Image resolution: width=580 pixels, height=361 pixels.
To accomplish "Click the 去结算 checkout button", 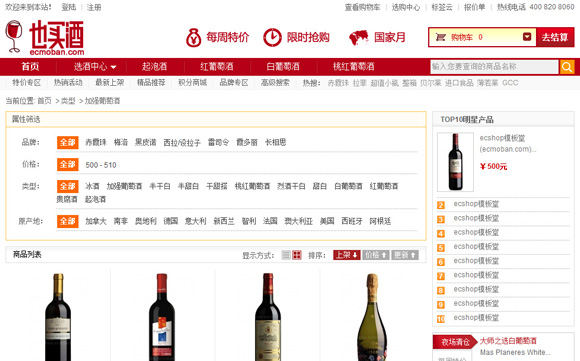I will pyautogui.click(x=555, y=37).
